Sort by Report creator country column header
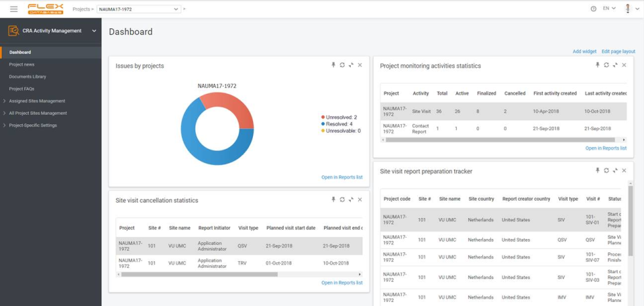 [x=526, y=199]
